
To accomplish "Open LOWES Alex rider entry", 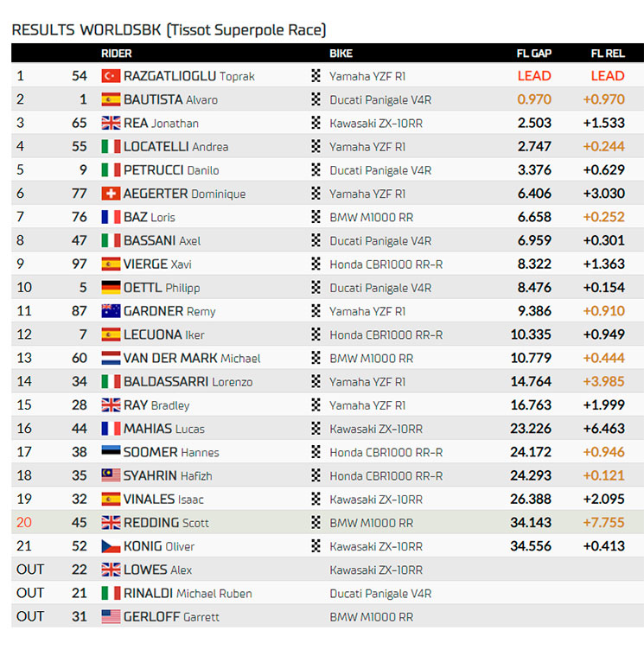I will pyautogui.click(x=157, y=570).
